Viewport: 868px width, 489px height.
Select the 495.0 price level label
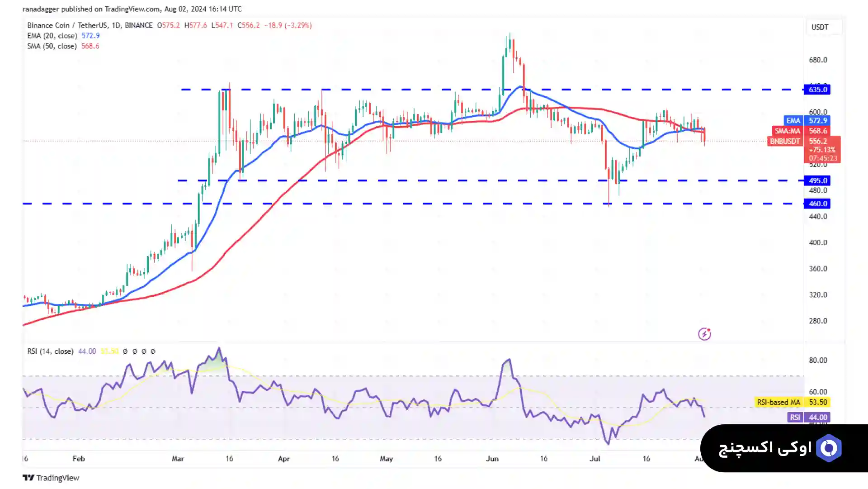coord(817,180)
